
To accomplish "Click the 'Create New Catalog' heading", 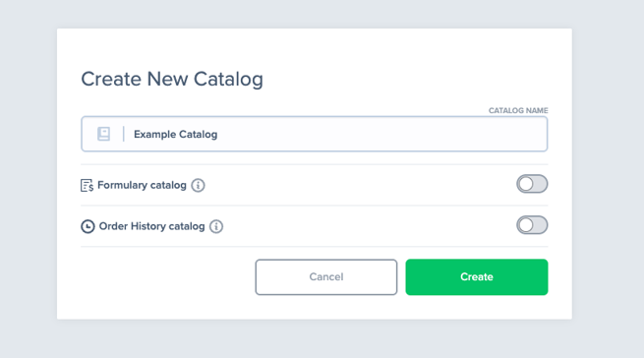I will [x=172, y=79].
